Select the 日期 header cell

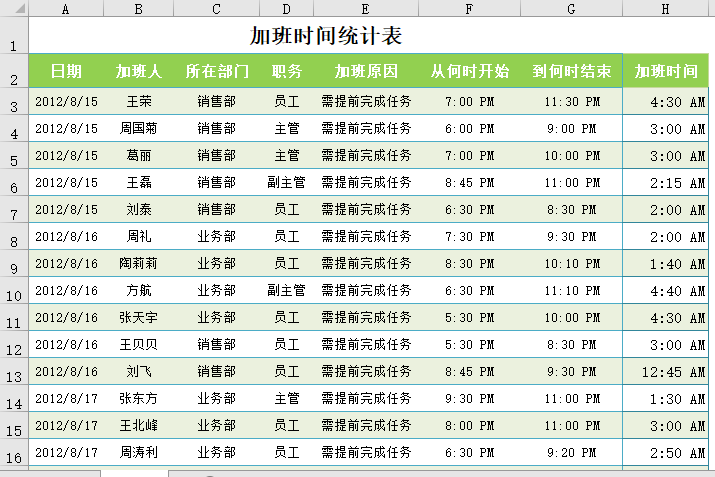tap(66, 72)
